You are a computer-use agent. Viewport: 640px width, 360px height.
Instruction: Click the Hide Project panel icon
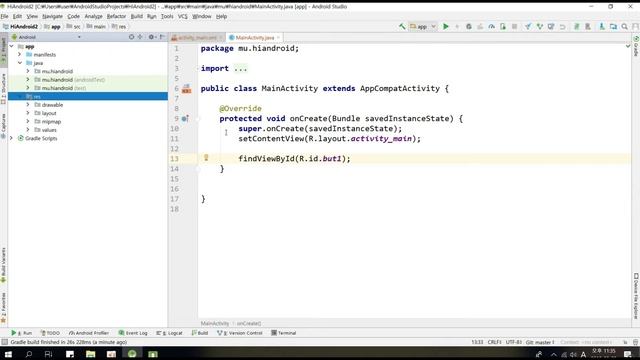(162, 37)
